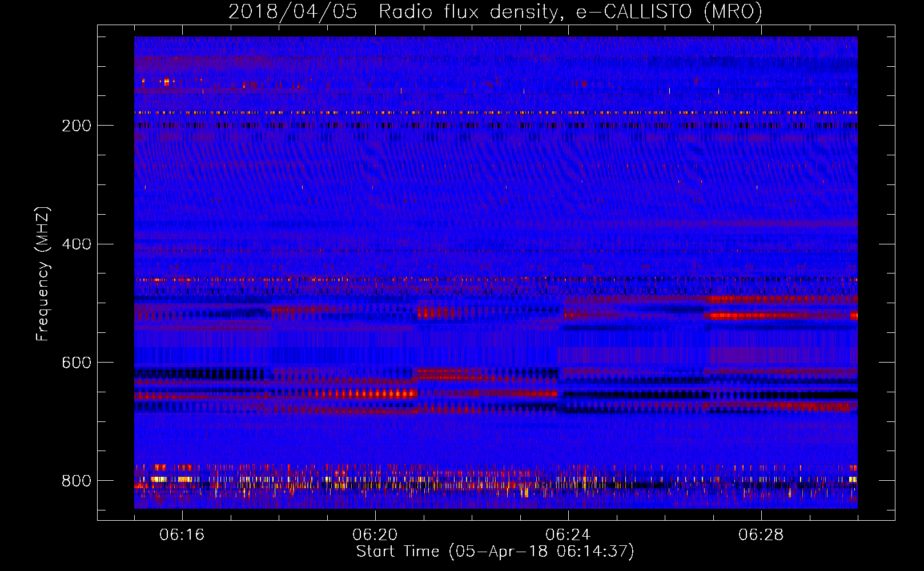Click the 400 frequency tick label
924x571 pixels.
point(77,244)
